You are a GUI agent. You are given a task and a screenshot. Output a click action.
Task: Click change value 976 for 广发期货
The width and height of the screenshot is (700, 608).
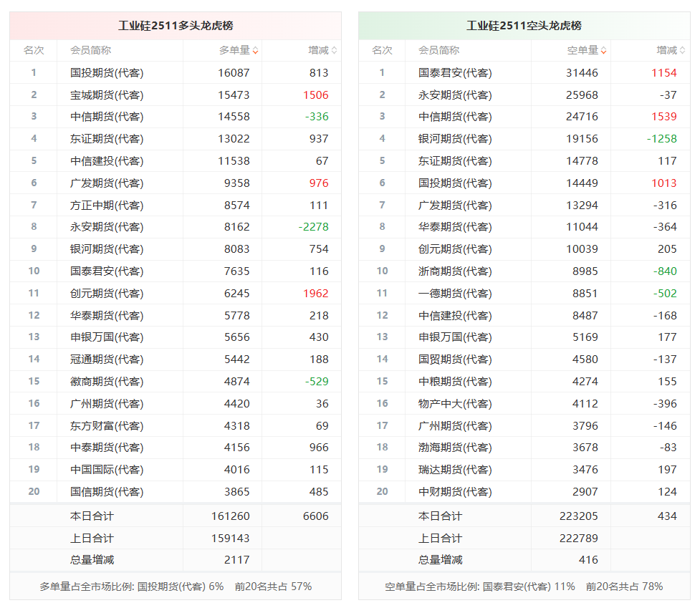319,183
